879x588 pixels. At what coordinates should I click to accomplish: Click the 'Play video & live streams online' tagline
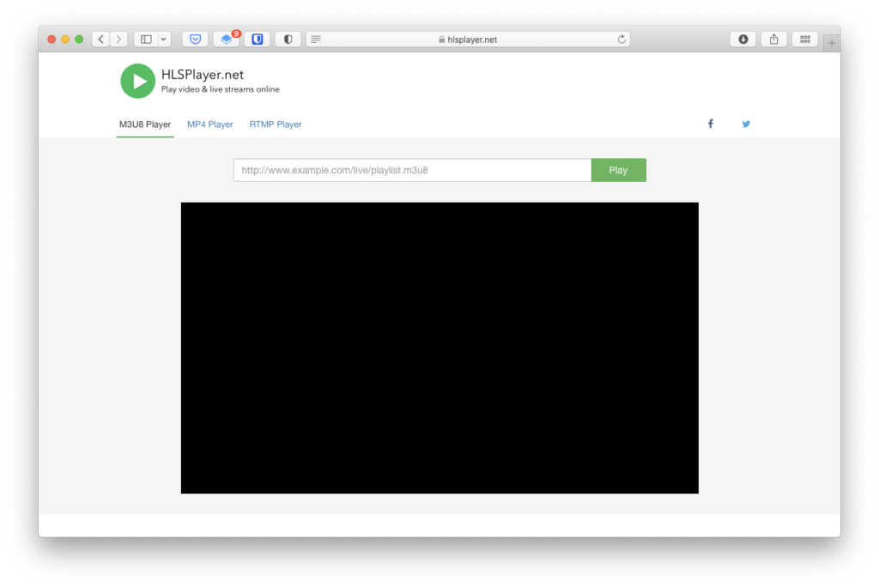(x=221, y=89)
